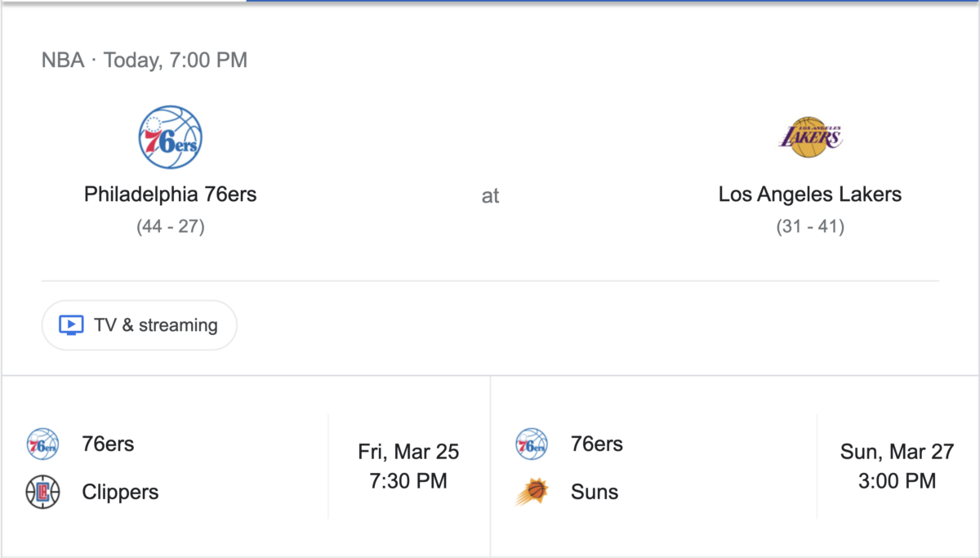Screen dimensions: 980x558
Task: Click the Suns logo icon
Action: tap(532, 492)
